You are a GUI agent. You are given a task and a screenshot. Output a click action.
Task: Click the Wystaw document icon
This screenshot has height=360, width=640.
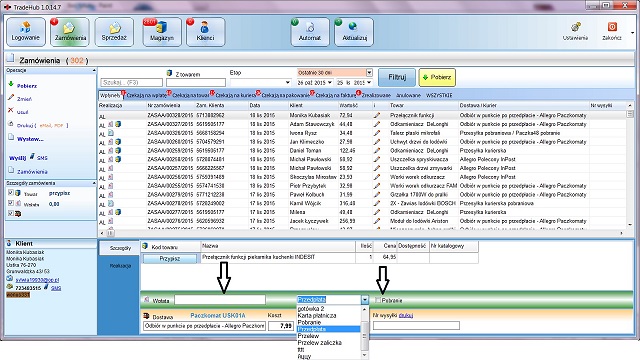11,138
